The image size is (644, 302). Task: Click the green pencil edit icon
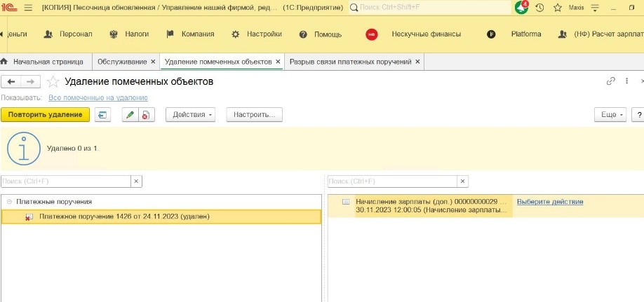(x=129, y=115)
